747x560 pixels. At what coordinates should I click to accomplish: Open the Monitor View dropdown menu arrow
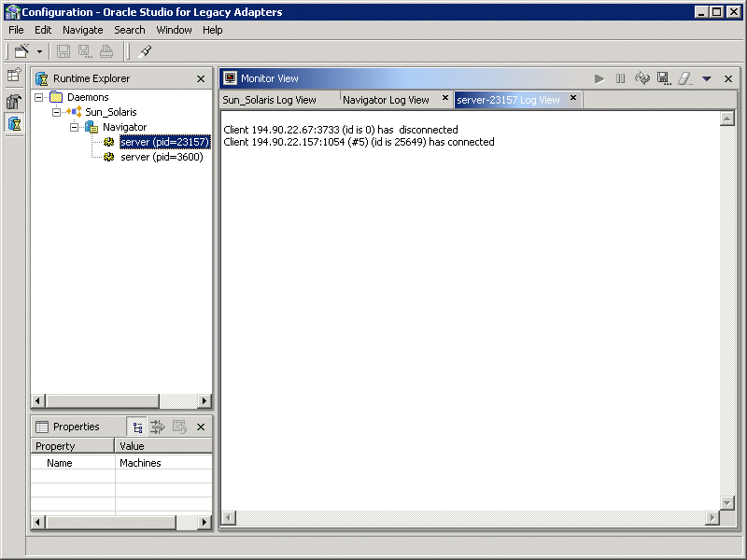(707, 78)
